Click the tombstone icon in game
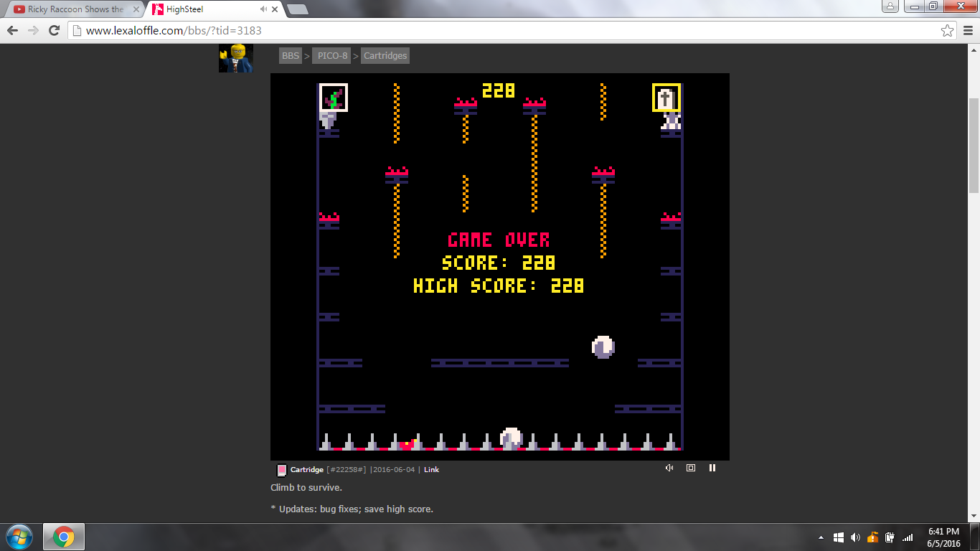Viewport: 980px width, 551px height. pos(666,98)
